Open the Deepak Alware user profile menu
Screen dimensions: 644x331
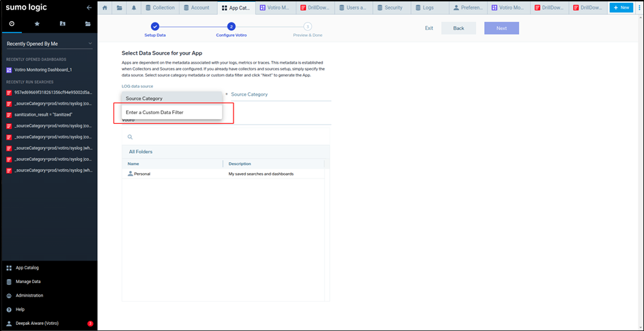tap(37, 323)
